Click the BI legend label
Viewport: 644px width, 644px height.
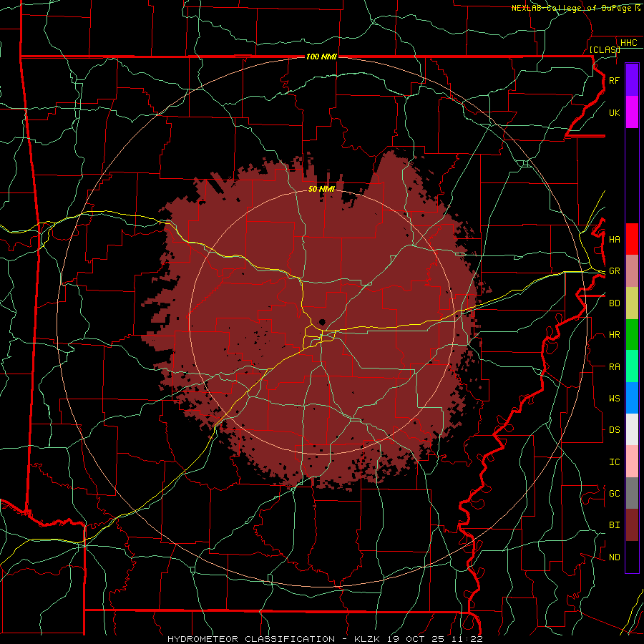(614, 525)
